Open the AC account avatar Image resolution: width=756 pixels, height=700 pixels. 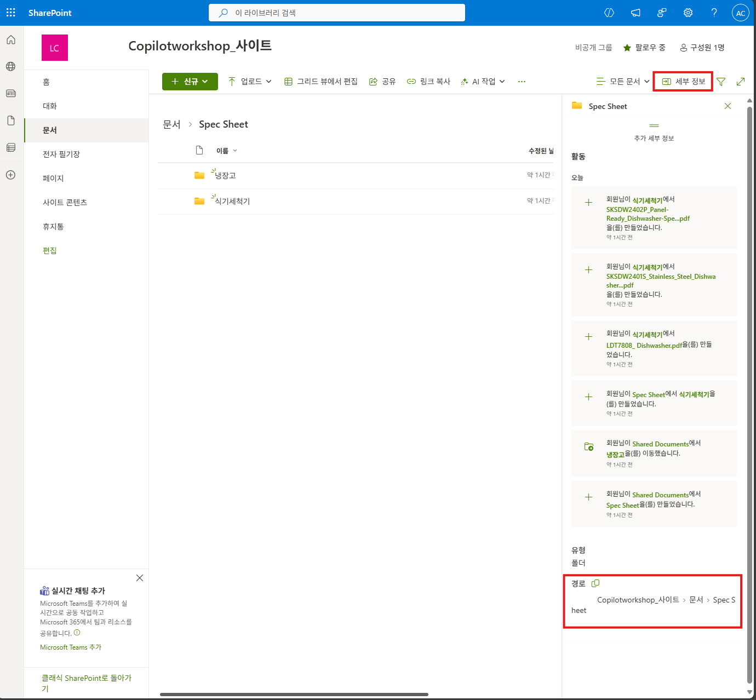[740, 13]
